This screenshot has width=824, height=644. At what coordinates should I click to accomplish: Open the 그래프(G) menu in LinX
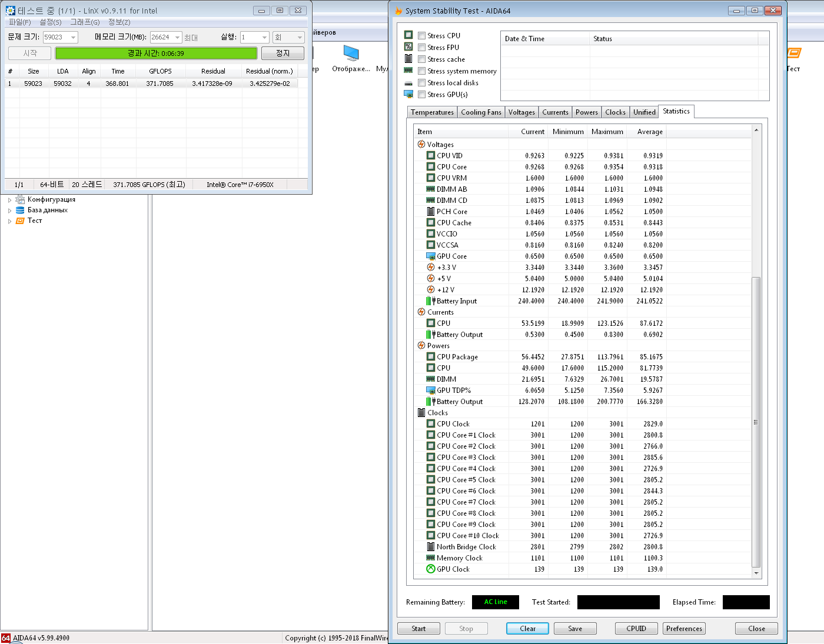85,22
